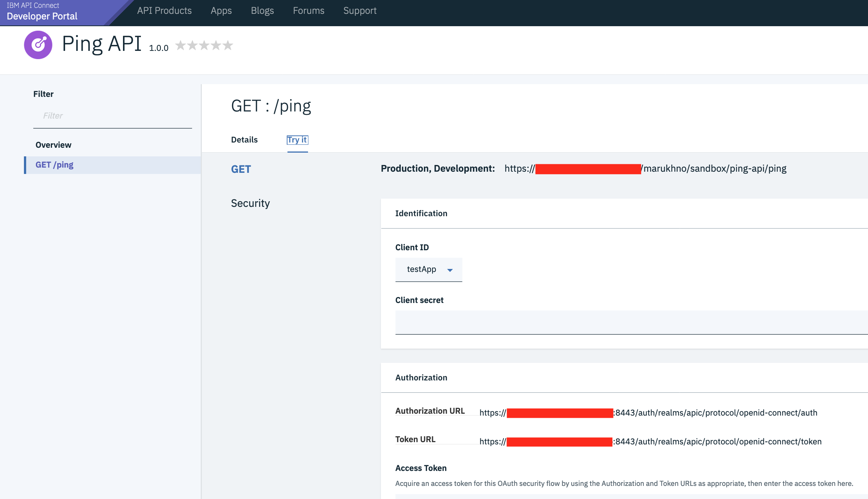Select Overview in the sidebar
Viewport: 868px width, 499px height.
tap(53, 145)
